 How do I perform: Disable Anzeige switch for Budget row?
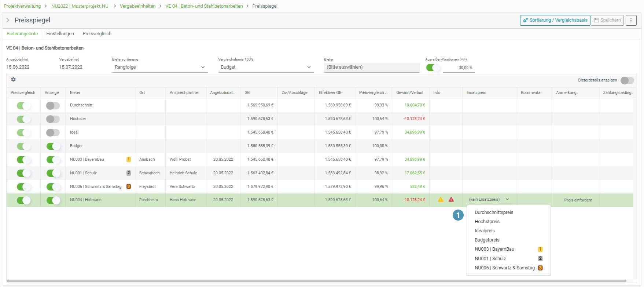53,146
